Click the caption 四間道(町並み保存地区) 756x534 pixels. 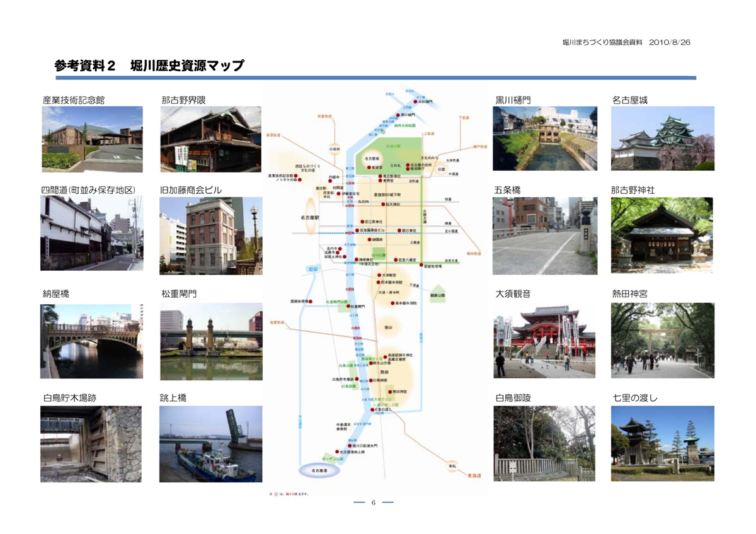pyautogui.click(x=88, y=190)
